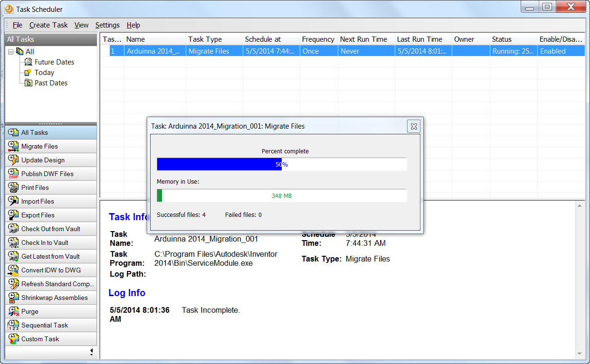Select the Migrate Files task button label
Screen dimensions: 590x364
pyautogui.click(x=39, y=146)
